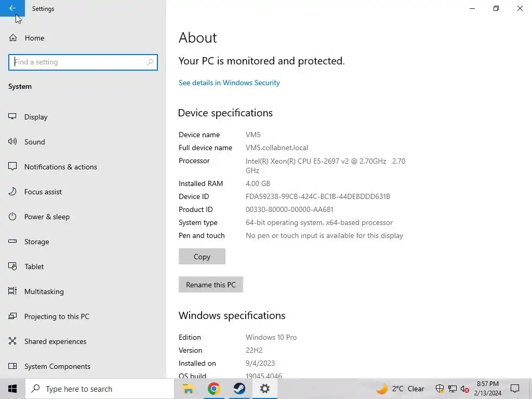Open the Windows Start menu
This screenshot has width=532, height=399.
(x=12, y=389)
